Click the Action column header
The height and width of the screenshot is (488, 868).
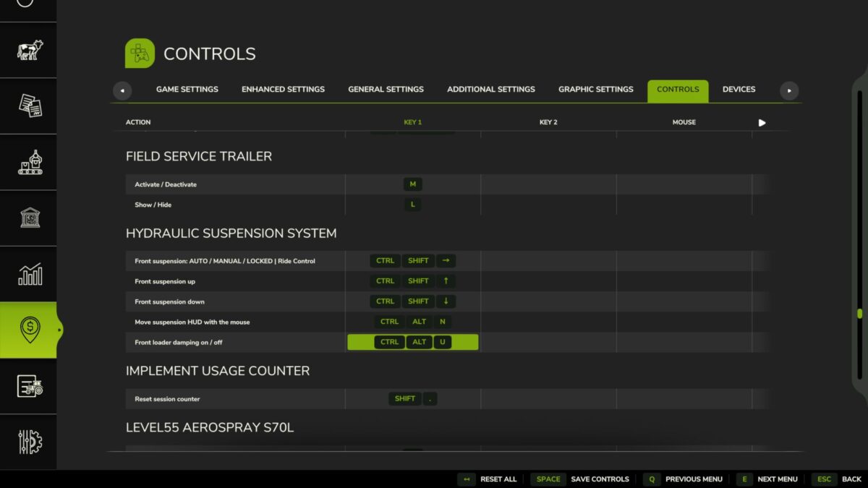[138, 123]
